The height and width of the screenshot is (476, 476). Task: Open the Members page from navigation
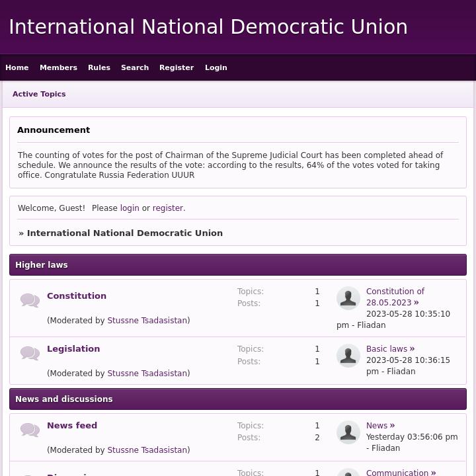(x=58, y=67)
